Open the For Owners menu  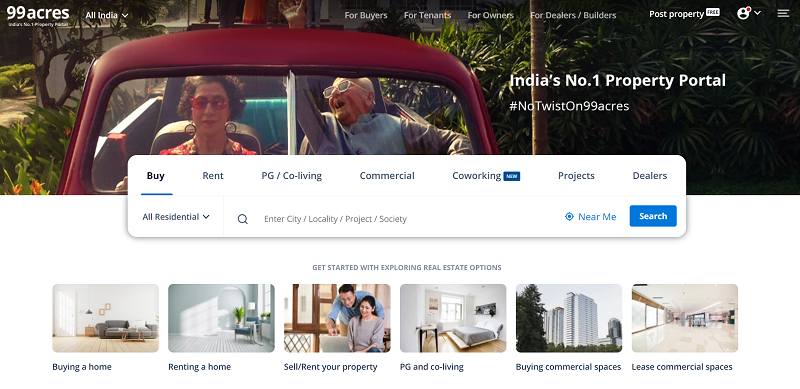pyautogui.click(x=490, y=15)
